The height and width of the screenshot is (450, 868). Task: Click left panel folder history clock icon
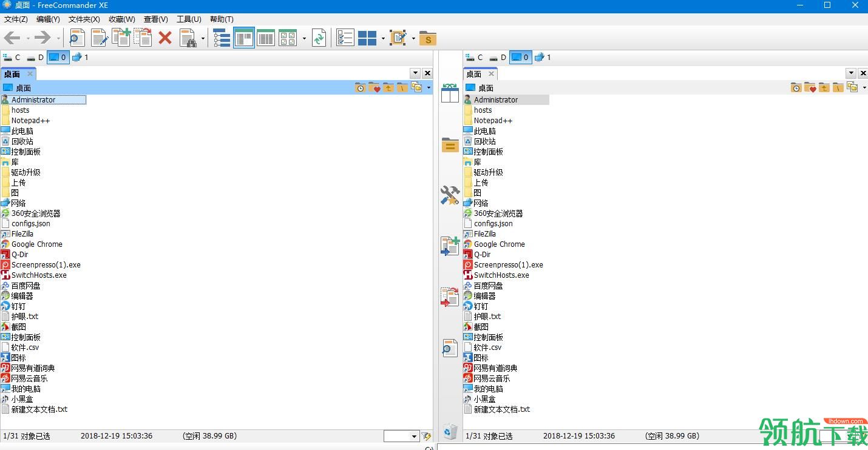361,88
